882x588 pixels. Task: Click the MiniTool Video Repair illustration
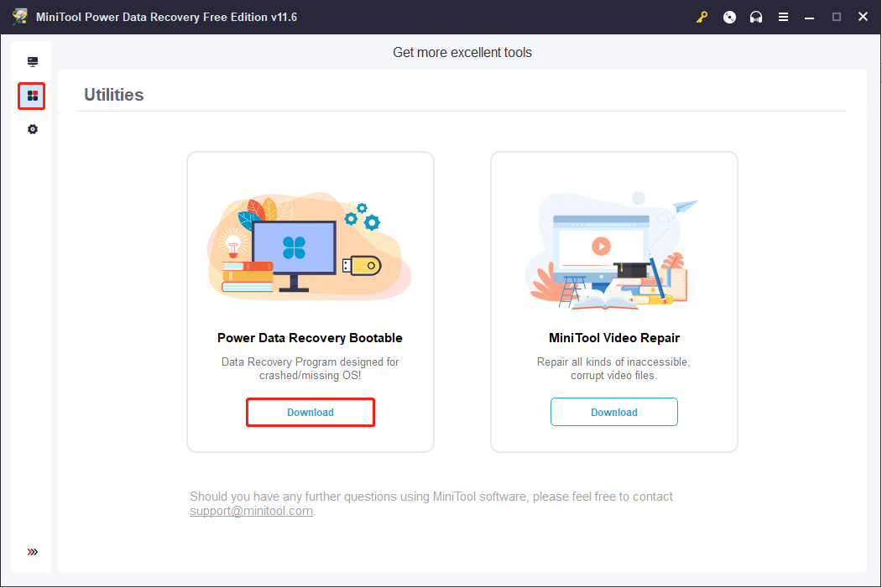pos(611,251)
